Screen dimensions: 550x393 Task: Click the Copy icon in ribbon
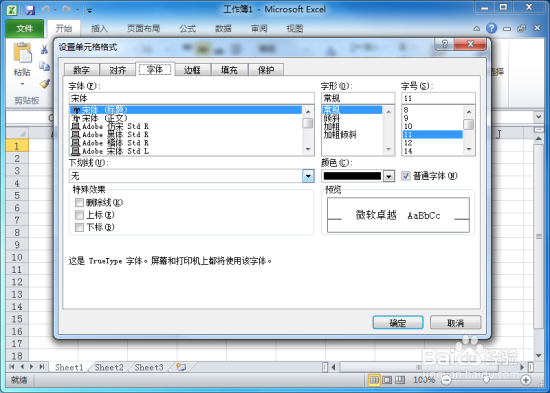coord(44,66)
